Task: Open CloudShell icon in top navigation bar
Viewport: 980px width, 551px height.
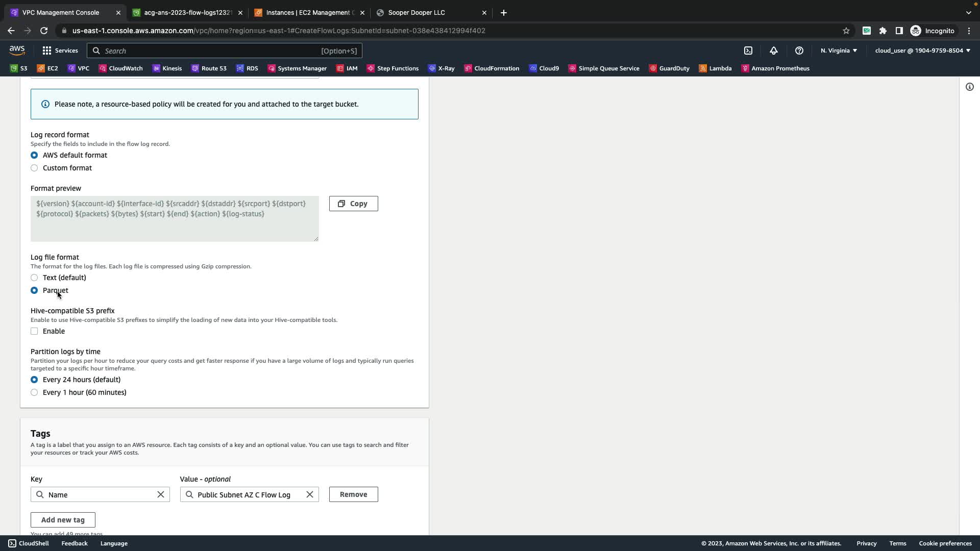Action: click(748, 51)
